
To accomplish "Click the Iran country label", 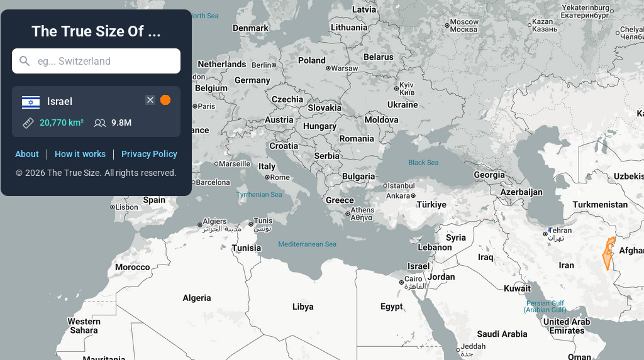I will tap(567, 265).
